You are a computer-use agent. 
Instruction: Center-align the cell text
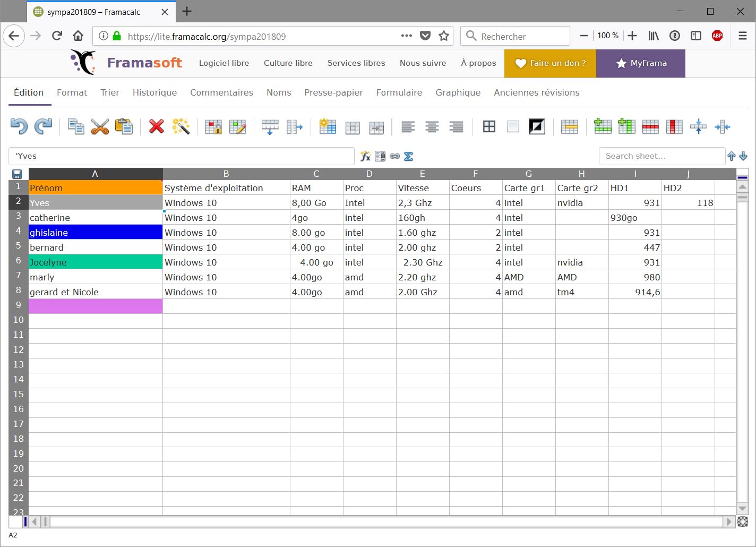click(432, 126)
